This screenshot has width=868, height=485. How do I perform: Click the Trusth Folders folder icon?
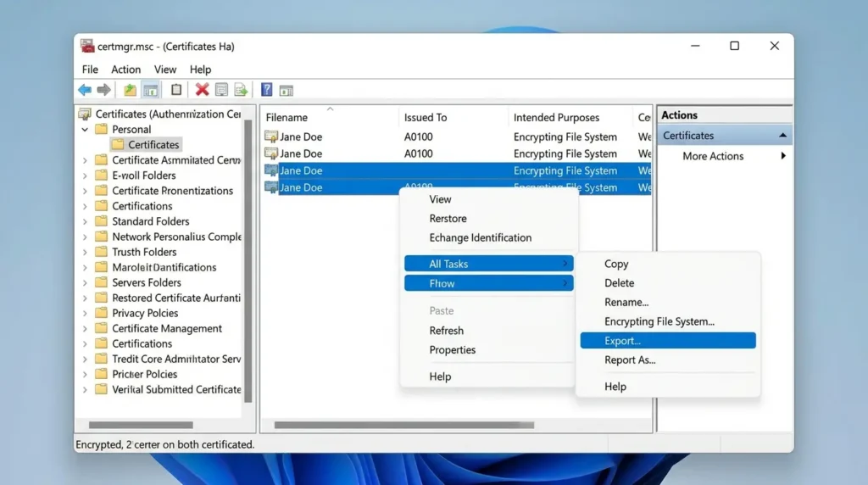click(101, 251)
